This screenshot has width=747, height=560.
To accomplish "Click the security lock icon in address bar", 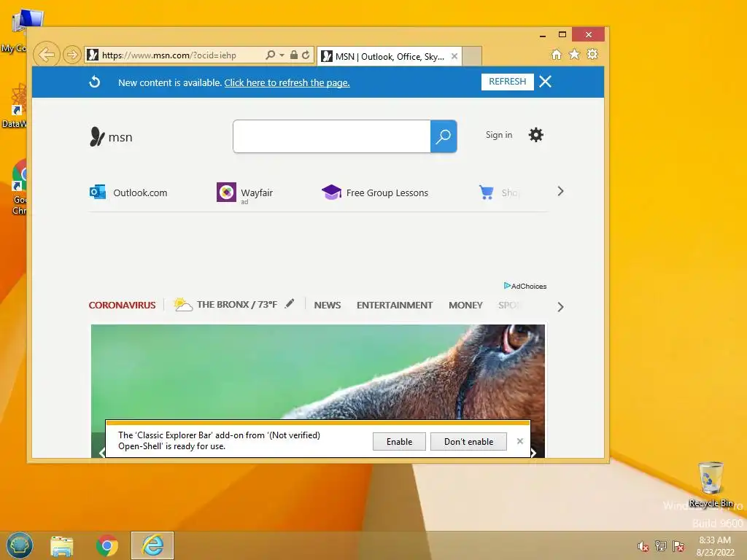I will (294, 55).
